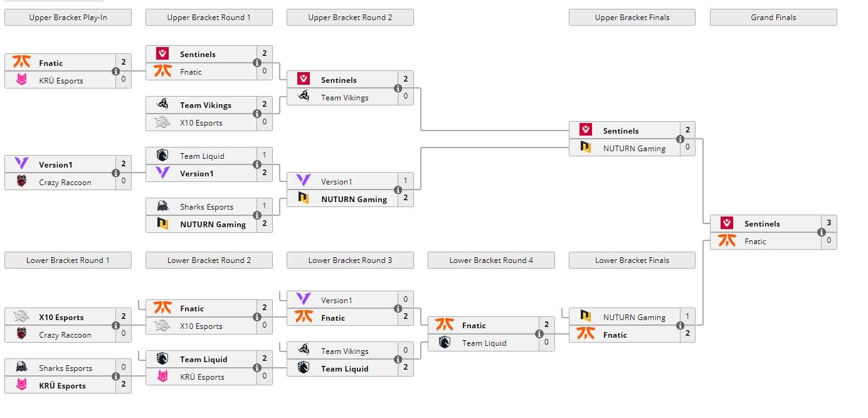This screenshot has width=868, height=418.
Task: Click the Grand Finals header label
Action: (773, 17)
